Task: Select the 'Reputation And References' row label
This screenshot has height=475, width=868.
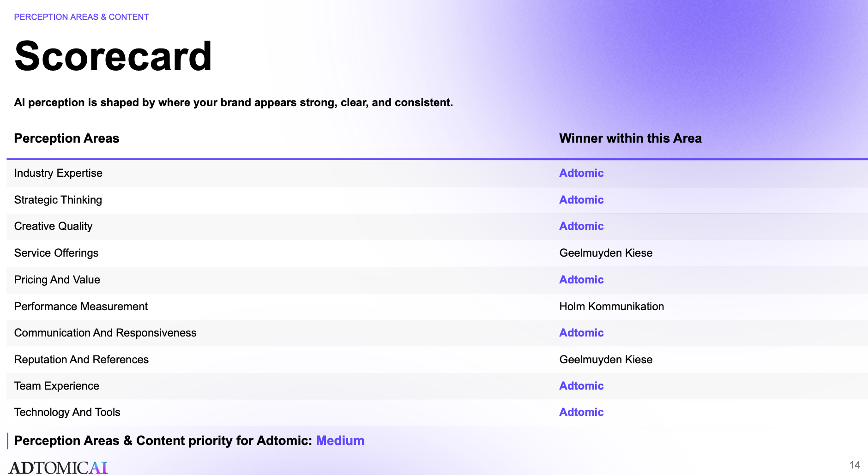Action: pos(81,360)
